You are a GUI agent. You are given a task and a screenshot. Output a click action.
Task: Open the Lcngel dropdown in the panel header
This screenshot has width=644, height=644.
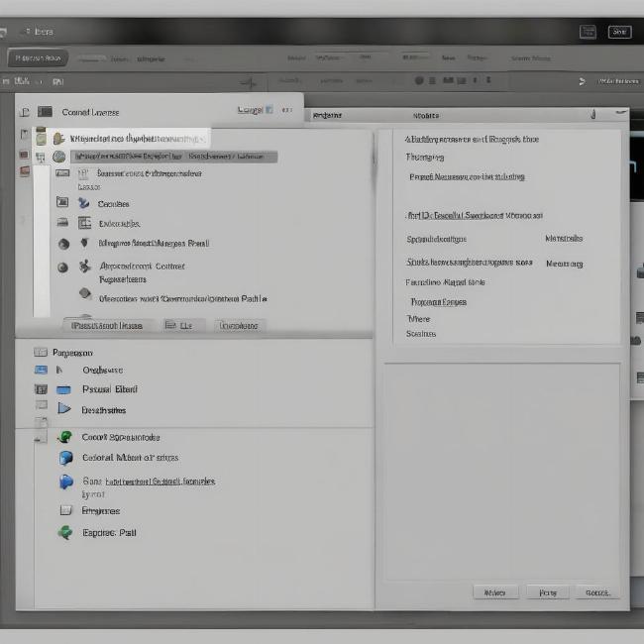pyautogui.click(x=250, y=110)
